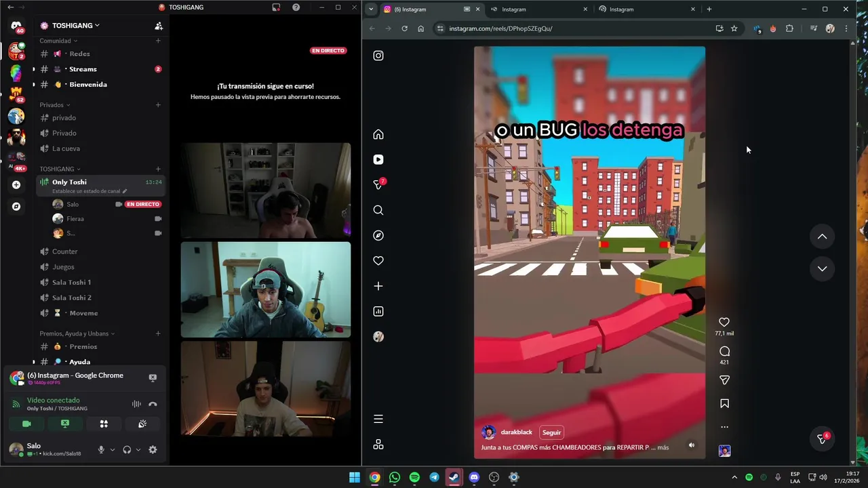Open Discord activities button in voice panel
The width and height of the screenshot is (868, 488).
coord(104,424)
